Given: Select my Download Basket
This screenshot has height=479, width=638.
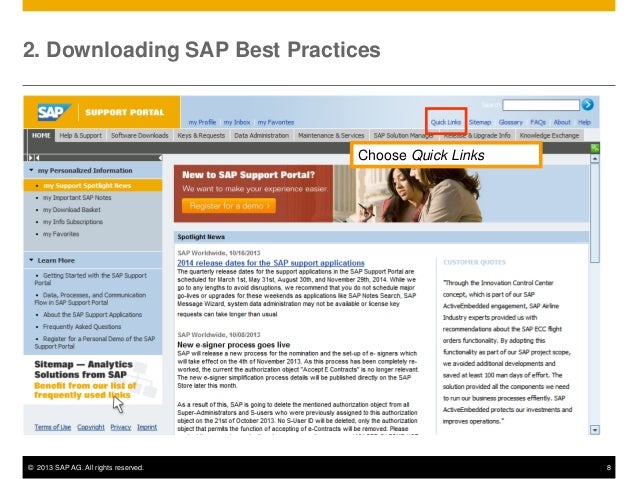Looking at the screenshot, I should click(x=72, y=210).
